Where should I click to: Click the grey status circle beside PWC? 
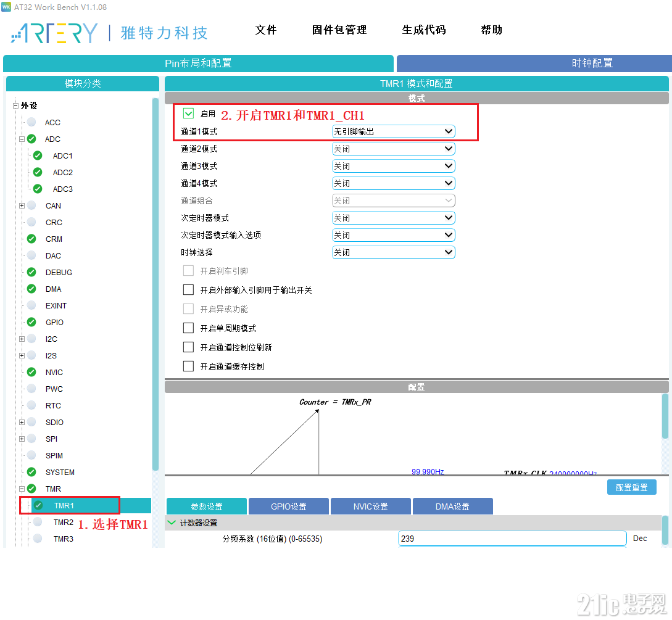point(31,389)
